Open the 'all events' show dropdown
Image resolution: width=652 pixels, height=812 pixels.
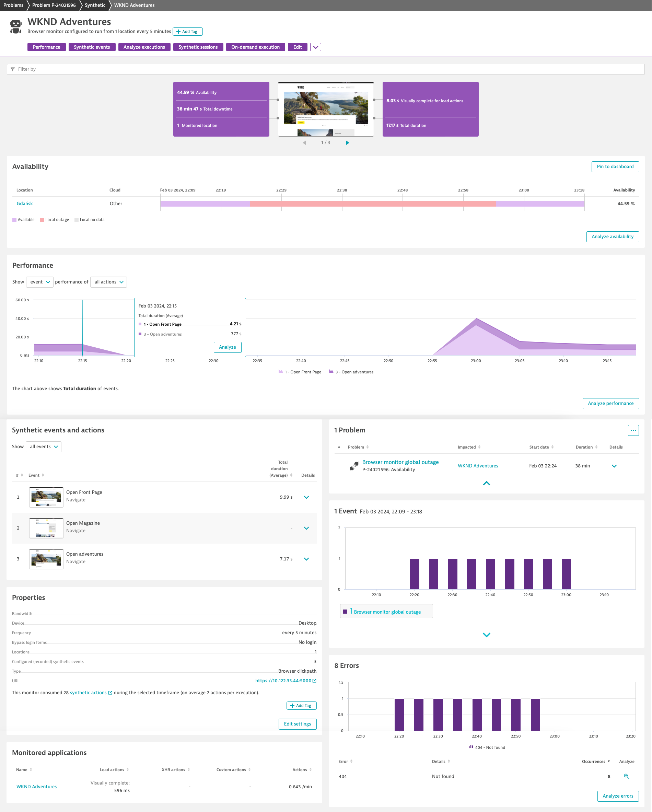[x=44, y=447]
